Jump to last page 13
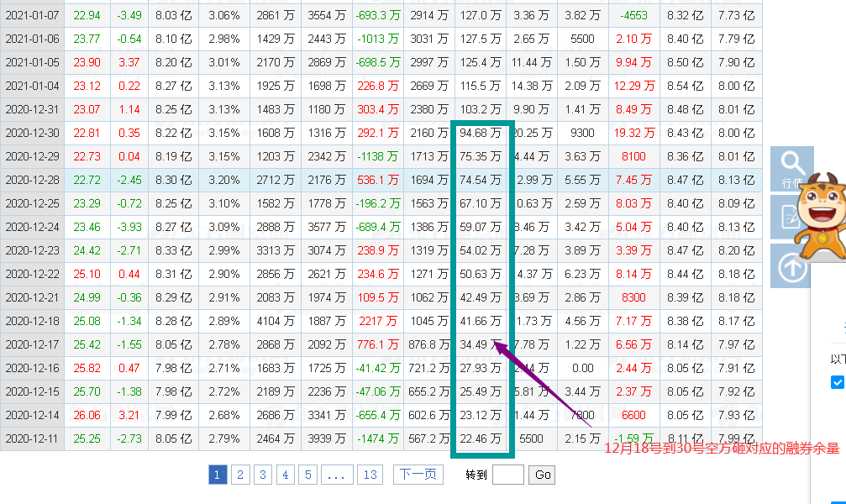The width and height of the screenshot is (846, 504). pyautogui.click(x=370, y=475)
